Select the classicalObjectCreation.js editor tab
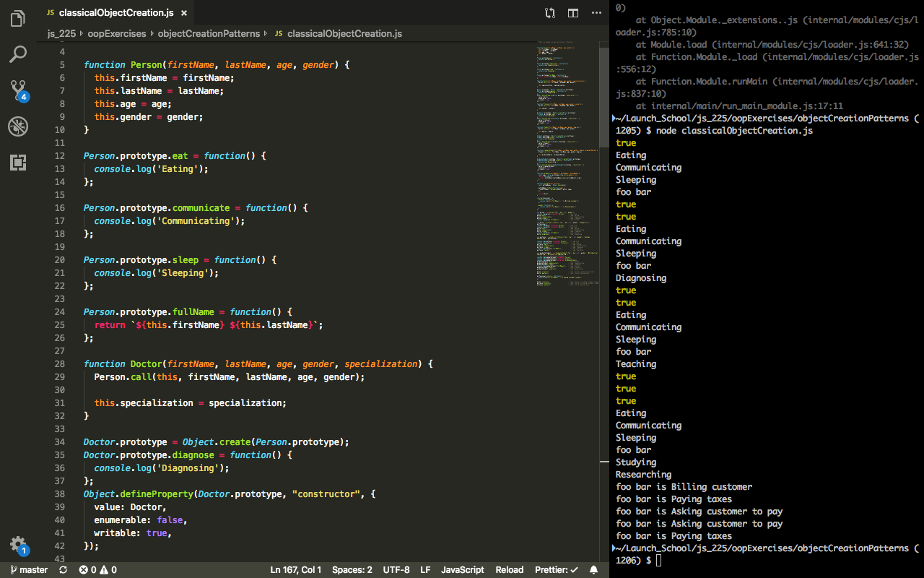This screenshot has height=578, width=924. (117, 13)
